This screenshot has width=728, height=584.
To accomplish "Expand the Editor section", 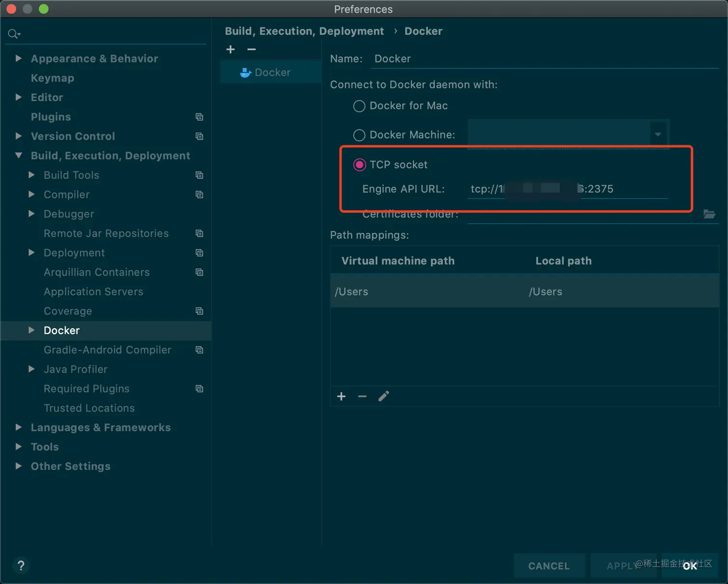I will [x=18, y=97].
